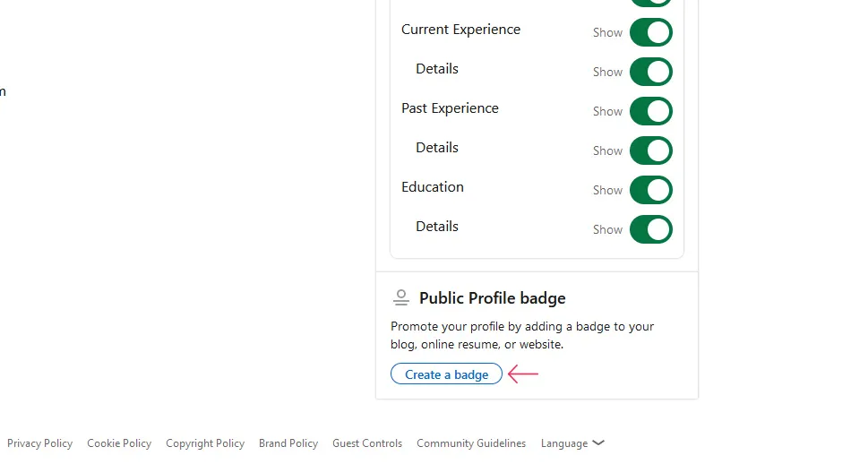Screen dimensions: 868x464
Task: Open the Privacy Policy link
Action: tap(39, 443)
